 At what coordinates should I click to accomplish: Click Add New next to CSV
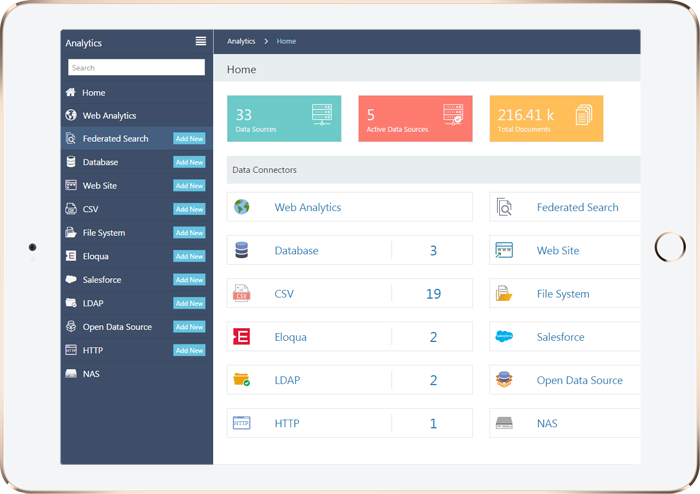tap(189, 209)
